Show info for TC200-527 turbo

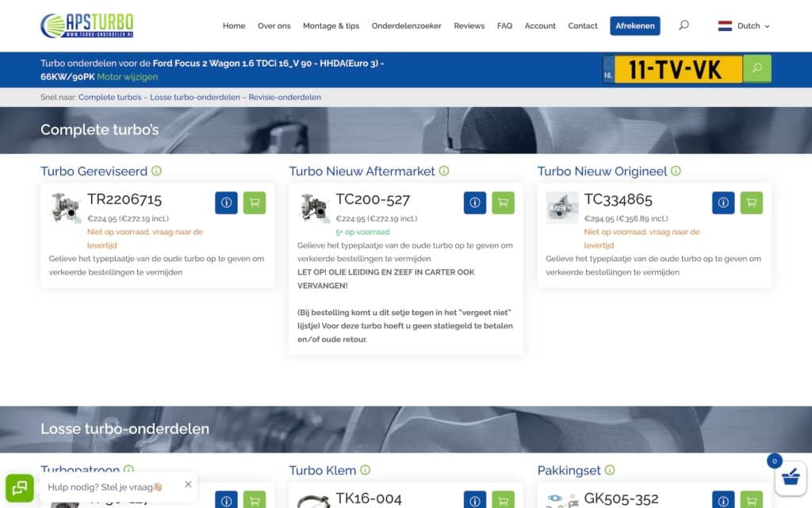(475, 202)
